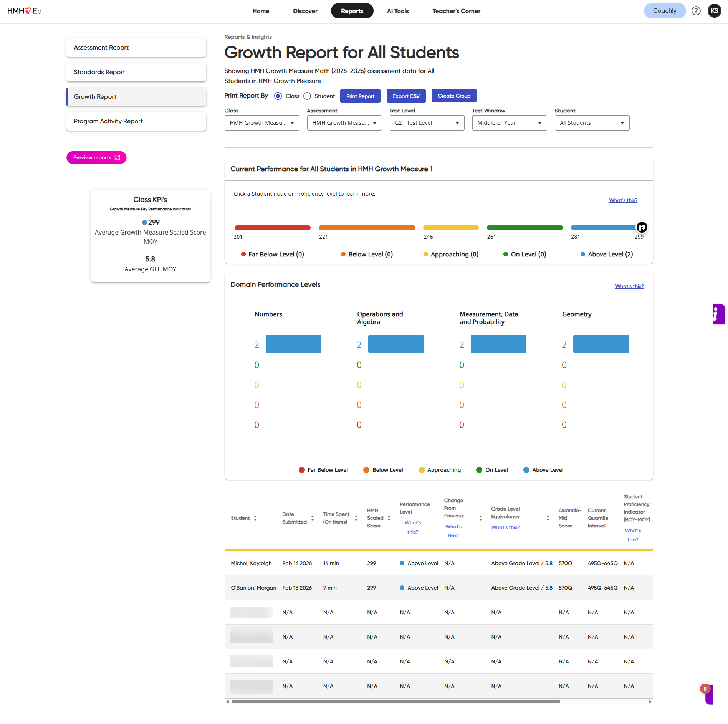Viewport: 728px width, 724px height.
Task: Select the Student print radio button
Action: pyautogui.click(x=307, y=96)
